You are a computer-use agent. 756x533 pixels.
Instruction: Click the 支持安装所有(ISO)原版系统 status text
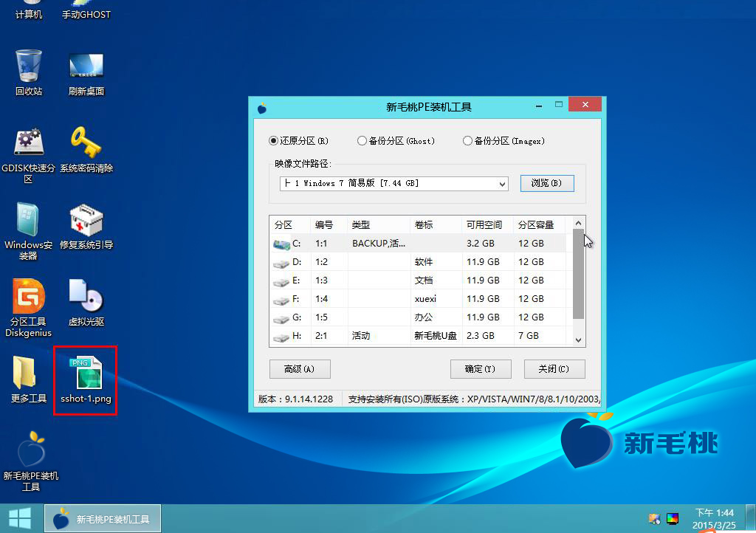(475, 399)
